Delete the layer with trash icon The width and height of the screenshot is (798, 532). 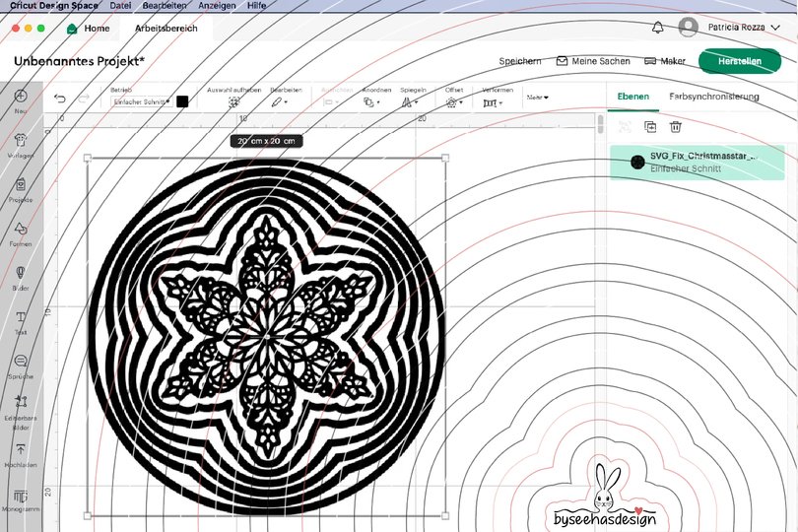[x=676, y=127]
